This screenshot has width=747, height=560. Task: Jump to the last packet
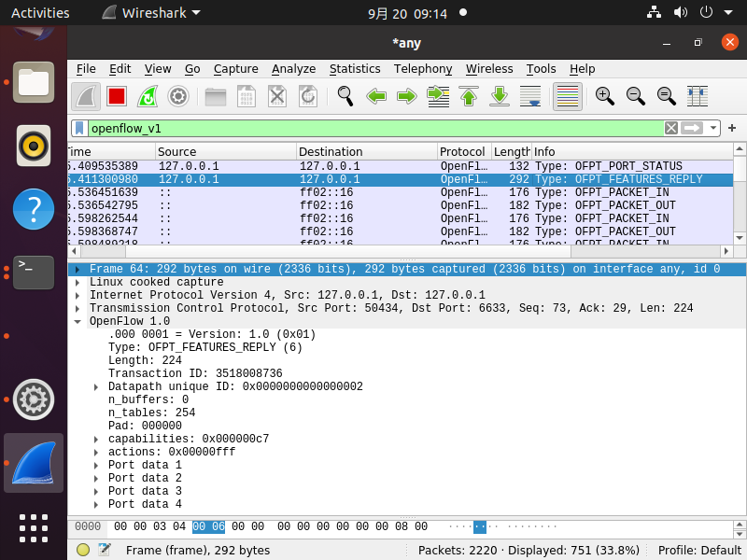500,97
